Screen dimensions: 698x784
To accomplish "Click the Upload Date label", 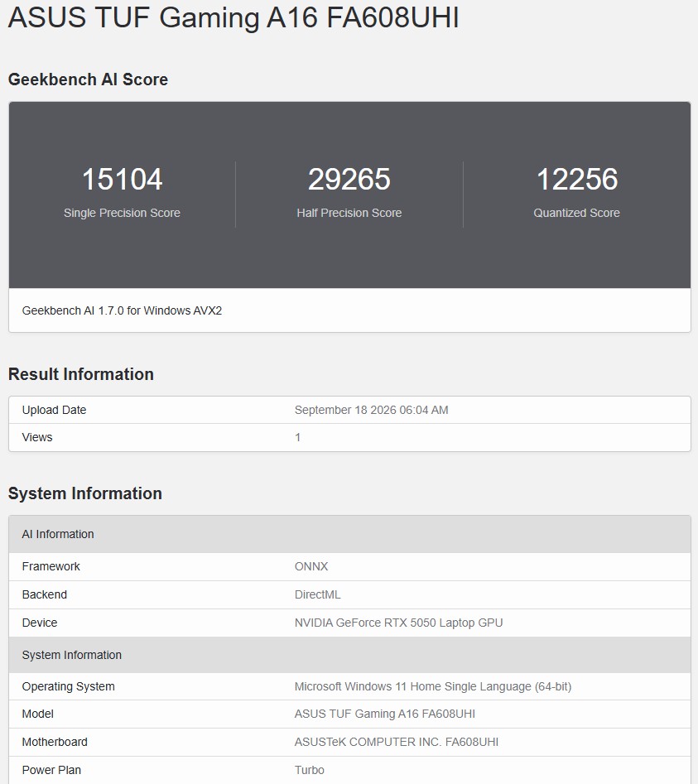I will [x=54, y=410].
